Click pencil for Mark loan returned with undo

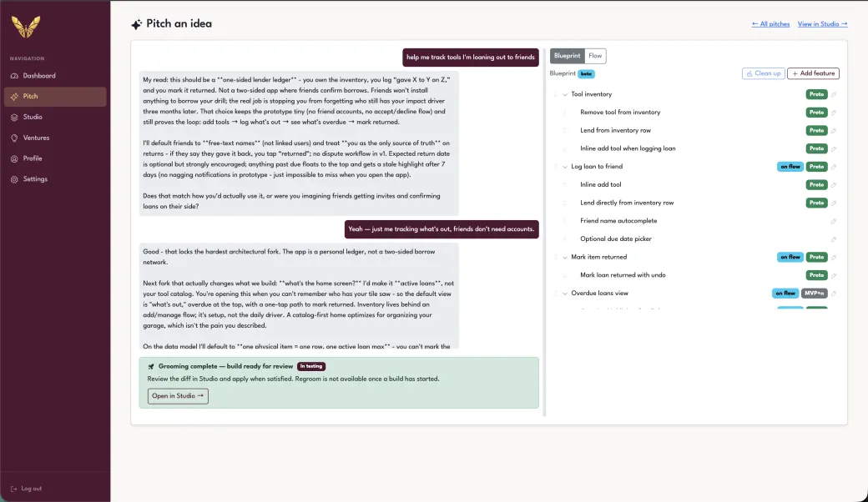pyautogui.click(x=834, y=275)
